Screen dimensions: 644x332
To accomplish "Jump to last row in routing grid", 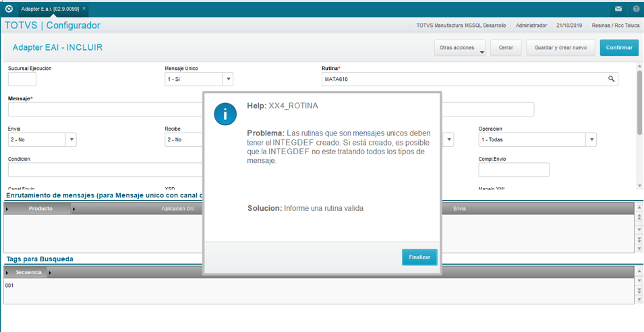I will (x=639, y=248).
